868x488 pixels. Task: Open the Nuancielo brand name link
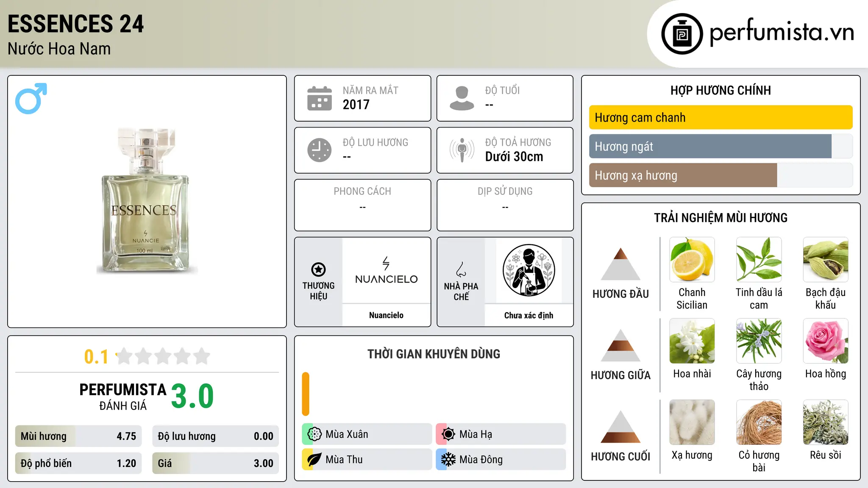click(386, 315)
